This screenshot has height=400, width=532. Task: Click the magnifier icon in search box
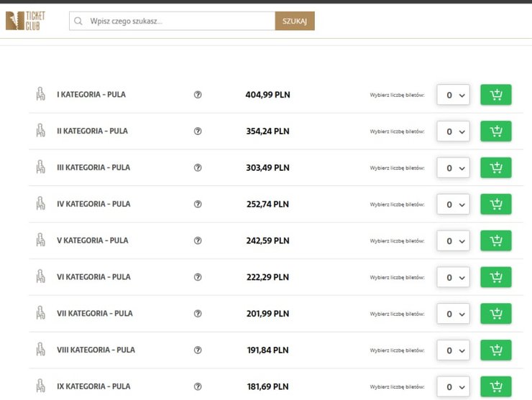click(79, 22)
